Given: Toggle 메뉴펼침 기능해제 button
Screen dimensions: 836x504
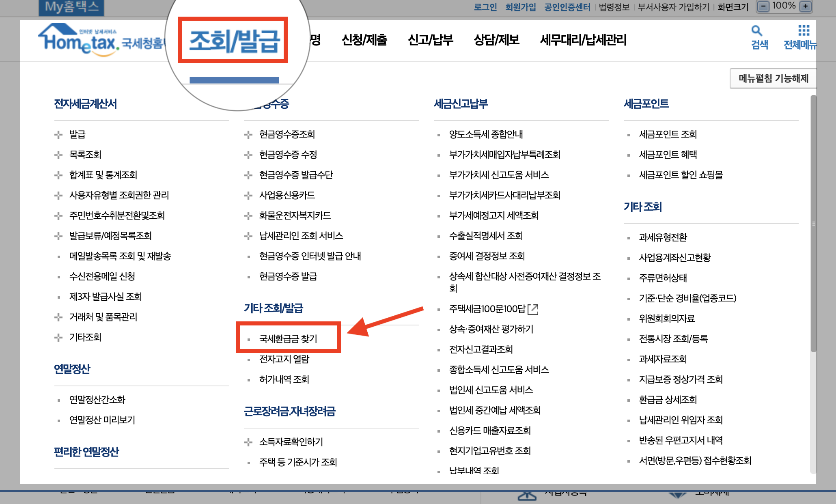Looking at the screenshot, I should 773,78.
